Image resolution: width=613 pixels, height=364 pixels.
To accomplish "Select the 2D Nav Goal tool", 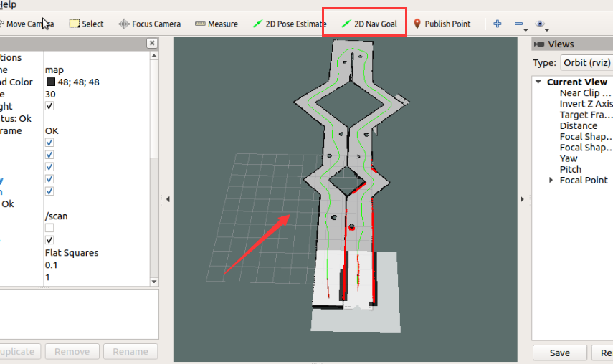I will 369,24.
